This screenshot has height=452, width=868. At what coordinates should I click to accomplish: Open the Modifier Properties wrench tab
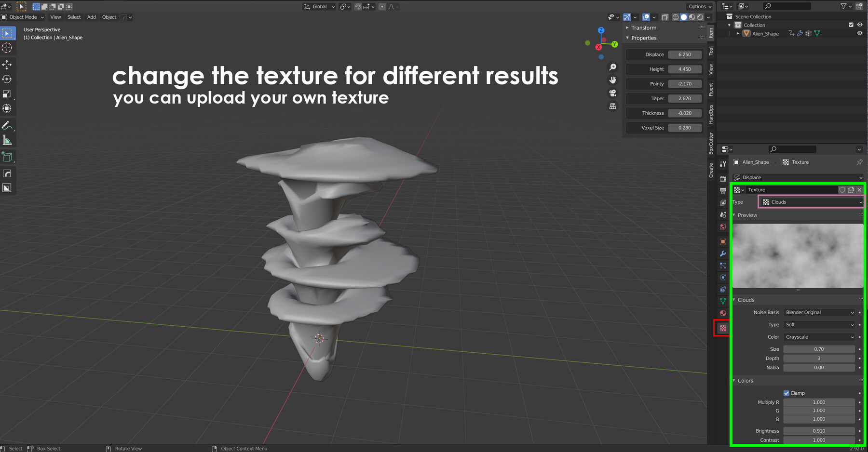tap(723, 253)
